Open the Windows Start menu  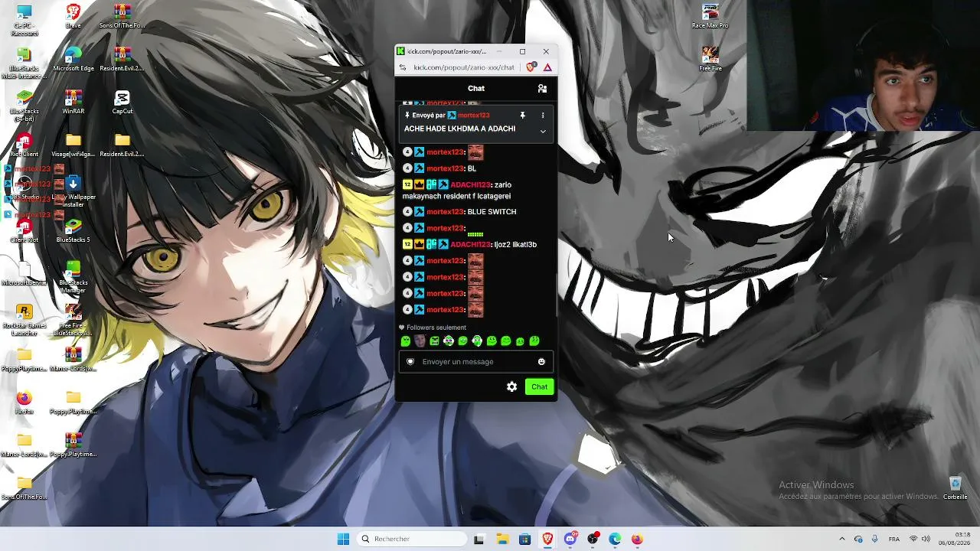pos(343,539)
